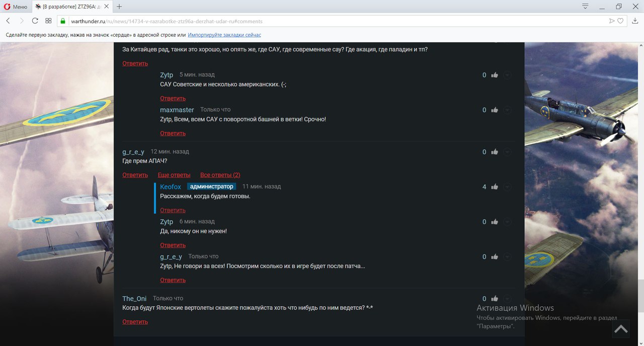Open the tabs list menu icon
This screenshot has height=346, width=644.
585,7
